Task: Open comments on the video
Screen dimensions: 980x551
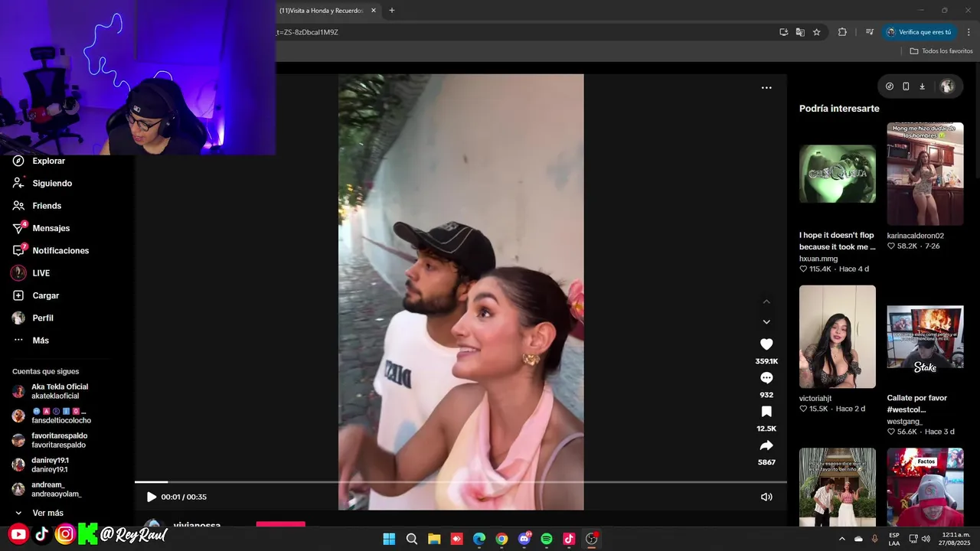Action: pos(766,378)
